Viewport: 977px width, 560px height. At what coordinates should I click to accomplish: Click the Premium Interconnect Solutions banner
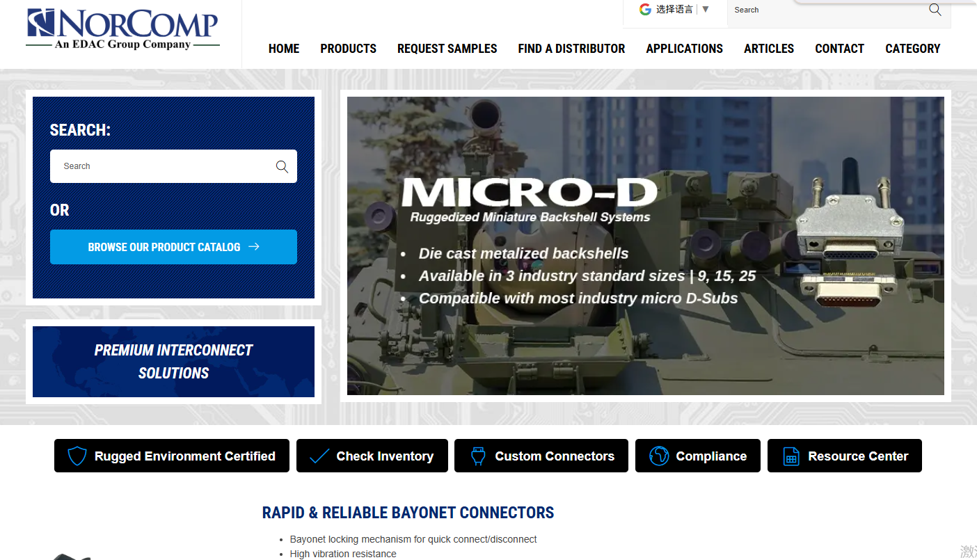click(x=173, y=362)
